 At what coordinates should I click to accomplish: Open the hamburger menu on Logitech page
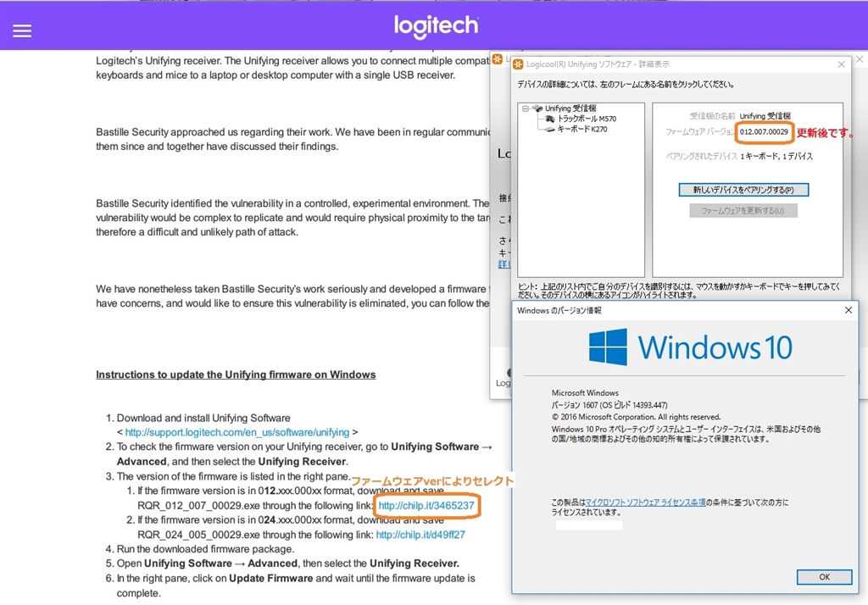click(21, 31)
